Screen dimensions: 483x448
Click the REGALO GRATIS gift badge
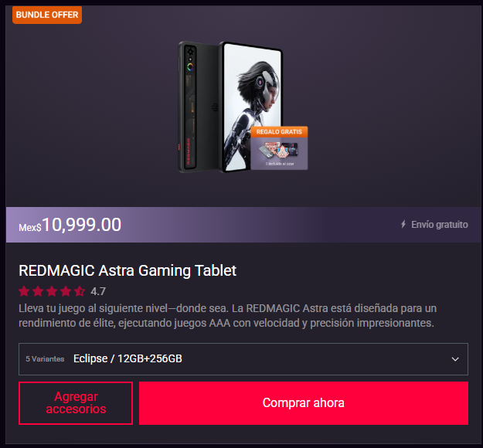[279, 148]
